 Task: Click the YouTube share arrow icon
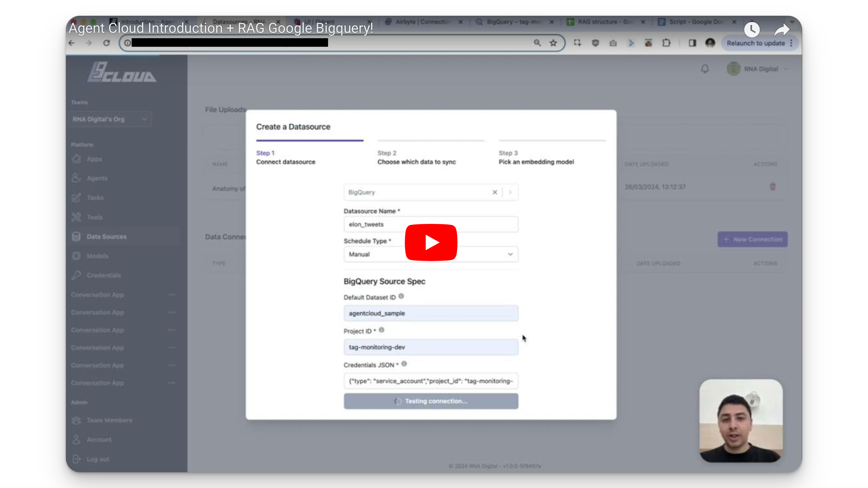pos(782,30)
